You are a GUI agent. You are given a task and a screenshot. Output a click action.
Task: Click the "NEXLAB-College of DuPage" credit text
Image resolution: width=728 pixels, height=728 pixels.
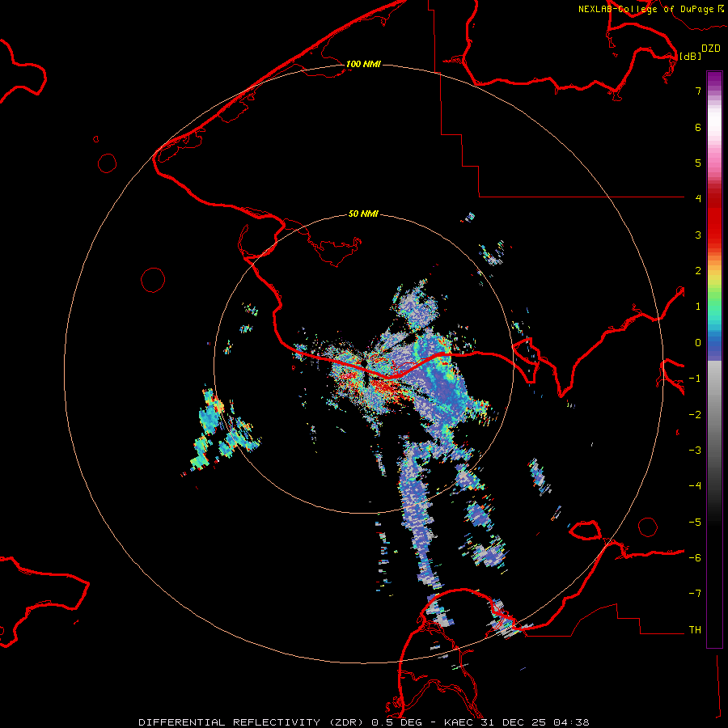tap(645, 9)
